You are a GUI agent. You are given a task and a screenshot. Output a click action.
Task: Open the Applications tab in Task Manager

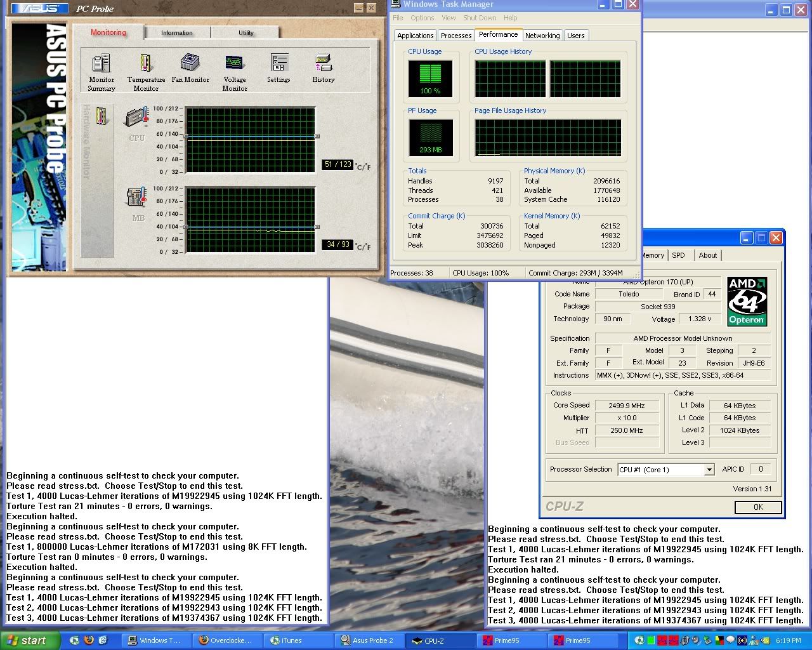416,36
